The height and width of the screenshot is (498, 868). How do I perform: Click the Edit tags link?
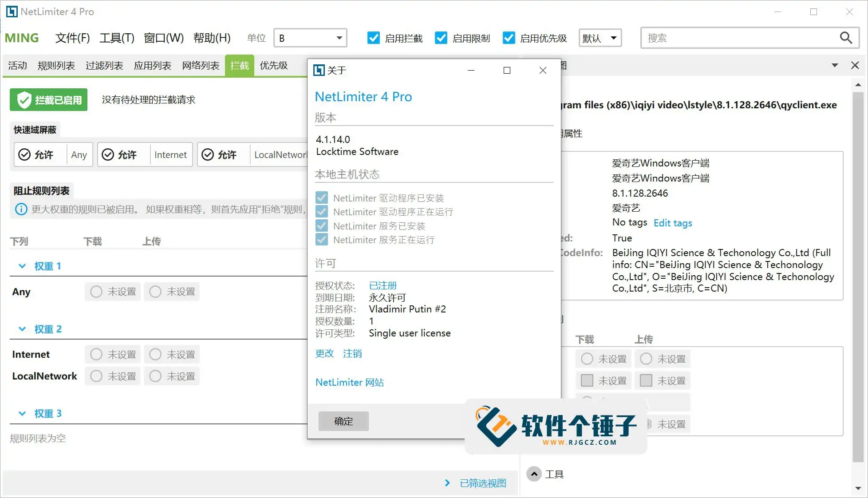pyautogui.click(x=673, y=223)
